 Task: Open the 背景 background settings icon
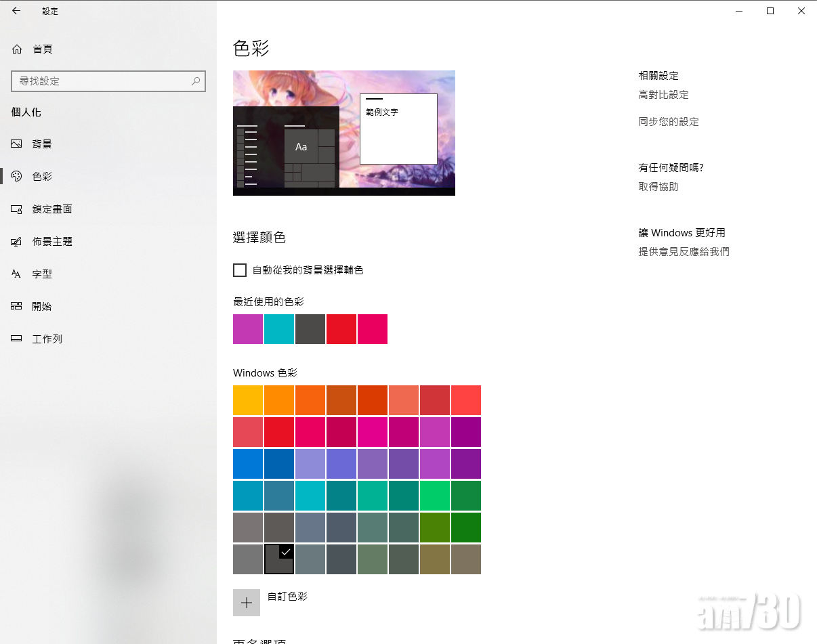tap(17, 144)
